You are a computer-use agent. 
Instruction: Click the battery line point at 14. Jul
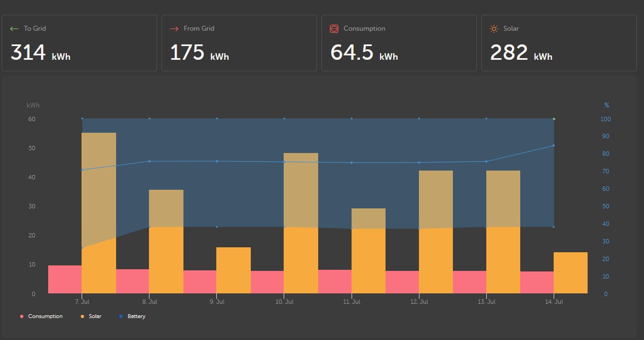[x=554, y=145]
